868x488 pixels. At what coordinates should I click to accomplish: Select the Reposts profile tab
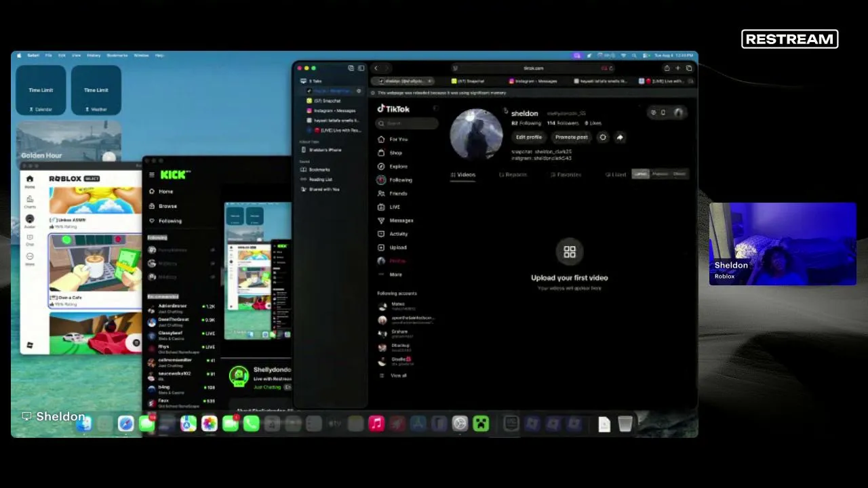point(513,175)
